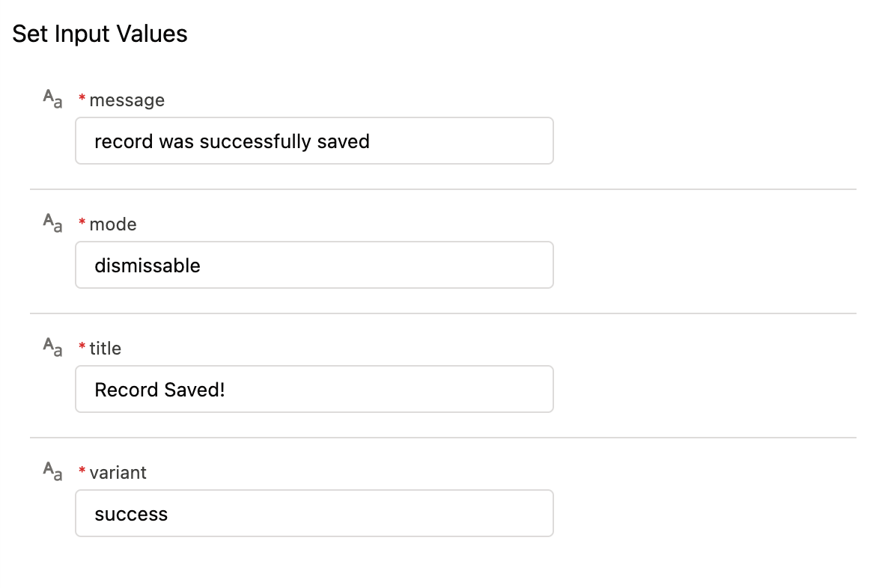Click the 'title' field label
Screen dimensions: 876x588
[x=105, y=348]
